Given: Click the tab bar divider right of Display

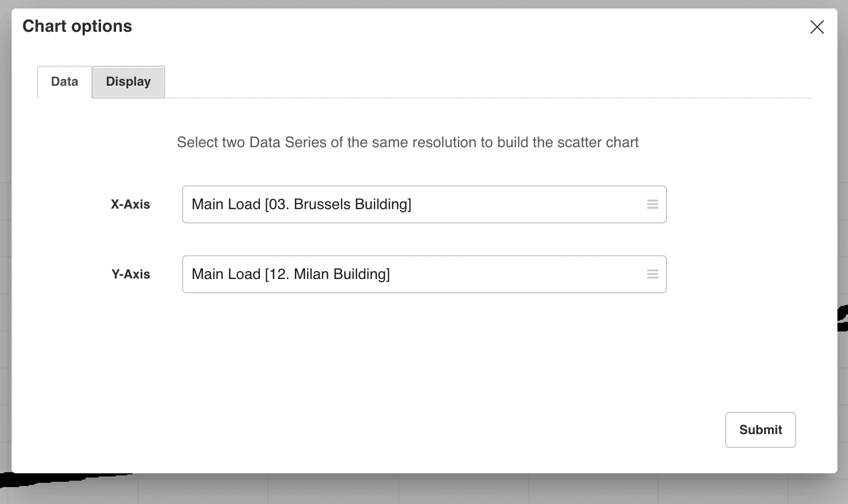Looking at the screenshot, I should tap(487, 98).
